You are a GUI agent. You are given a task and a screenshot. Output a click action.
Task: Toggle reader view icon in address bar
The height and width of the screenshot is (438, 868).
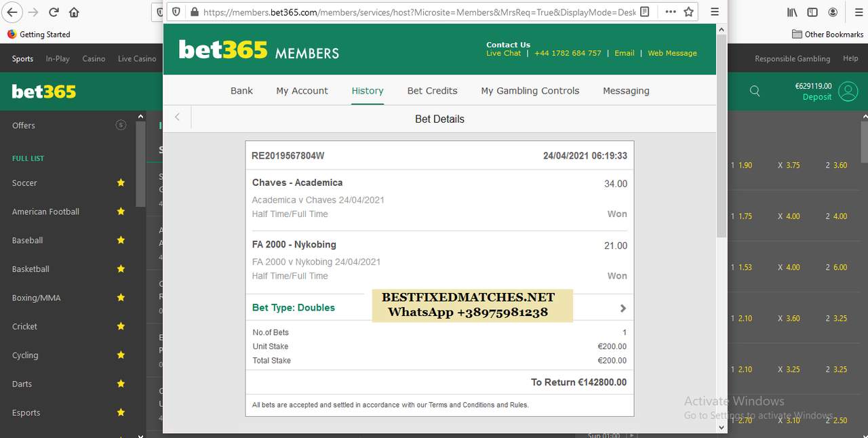pos(645,12)
